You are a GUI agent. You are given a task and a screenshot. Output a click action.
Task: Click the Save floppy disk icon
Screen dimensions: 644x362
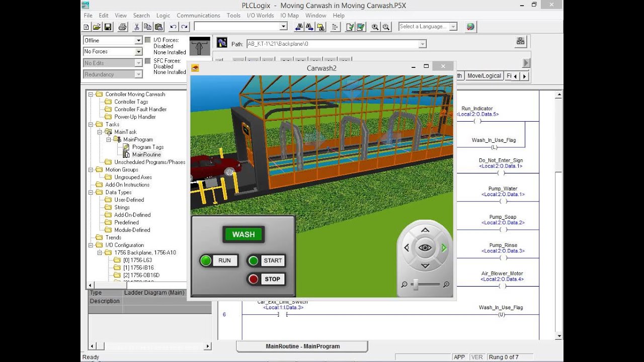click(x=108, y=27)
